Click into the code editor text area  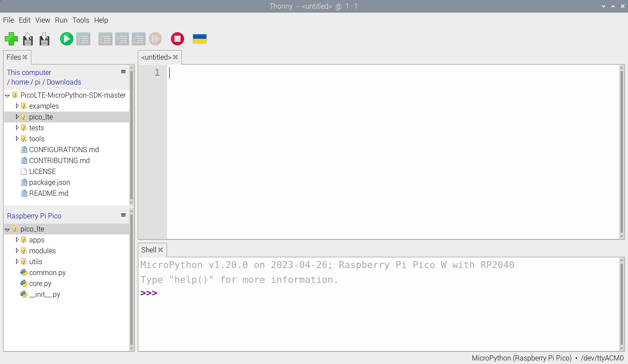(x=392, y=152)
